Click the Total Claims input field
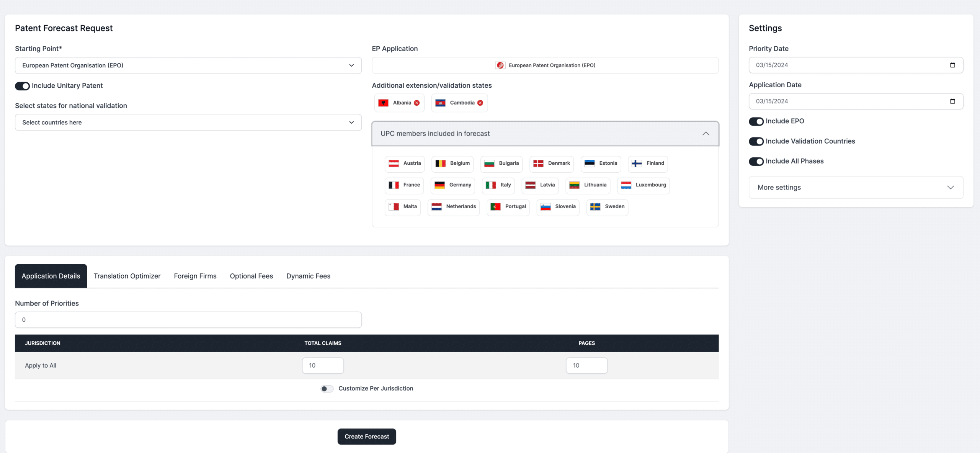Image resolution: width=980 pixels, height=453 pixels. (323, 366)
